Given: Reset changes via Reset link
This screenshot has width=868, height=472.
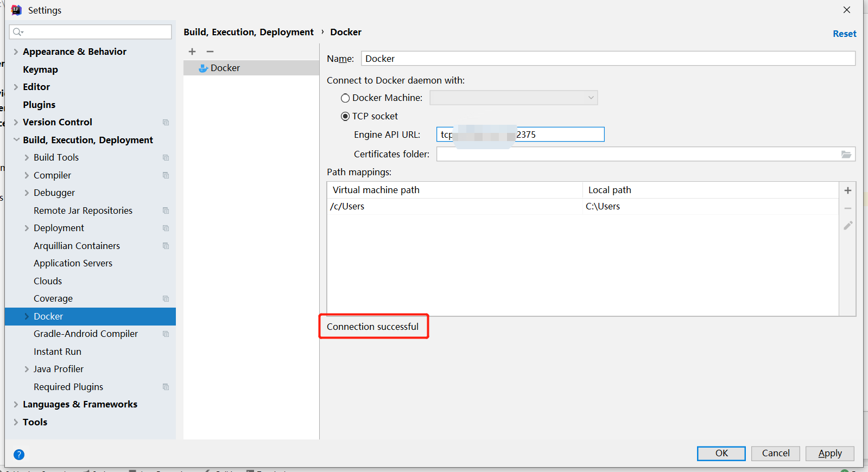Looking at the screenshot, I should pos(845,34).
